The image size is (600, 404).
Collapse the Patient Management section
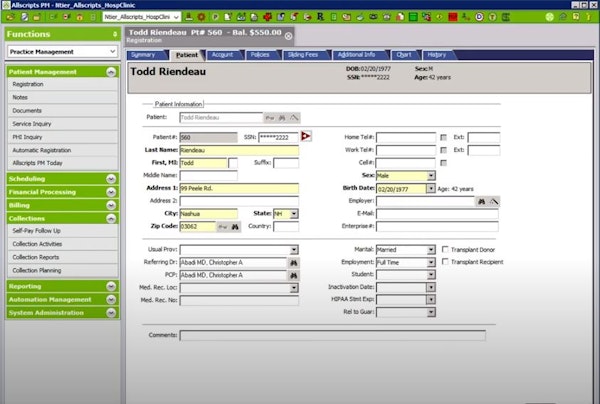(x=111, y=72)
